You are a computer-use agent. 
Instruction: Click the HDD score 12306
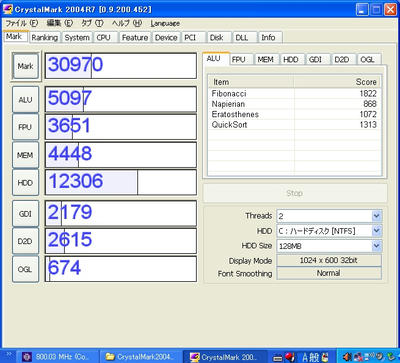[121, 182]
